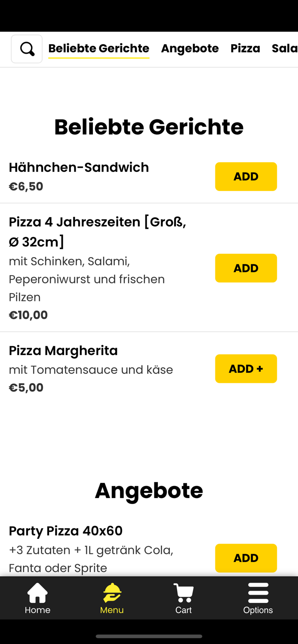The height and width of the screenshot is (644, 298).
Task: Select the Home icon in bottom navigation
Action: pos(37,592)
